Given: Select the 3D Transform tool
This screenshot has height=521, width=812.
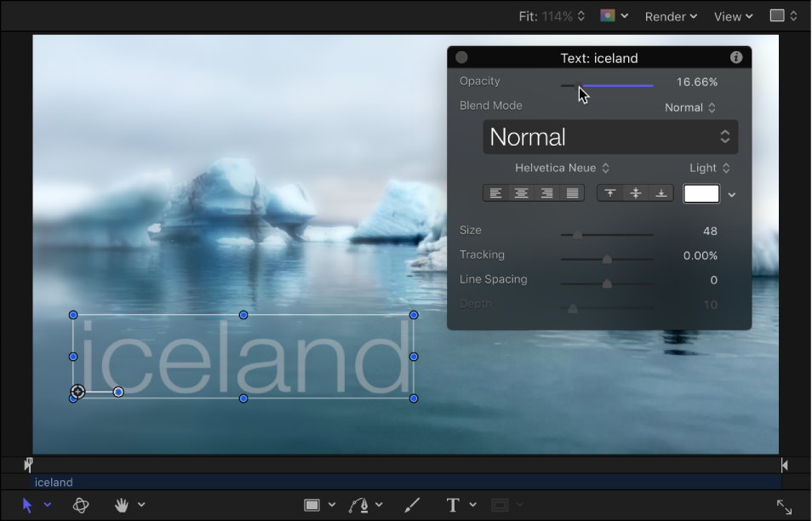Looking at the screenshot, I should coord(81,504).
